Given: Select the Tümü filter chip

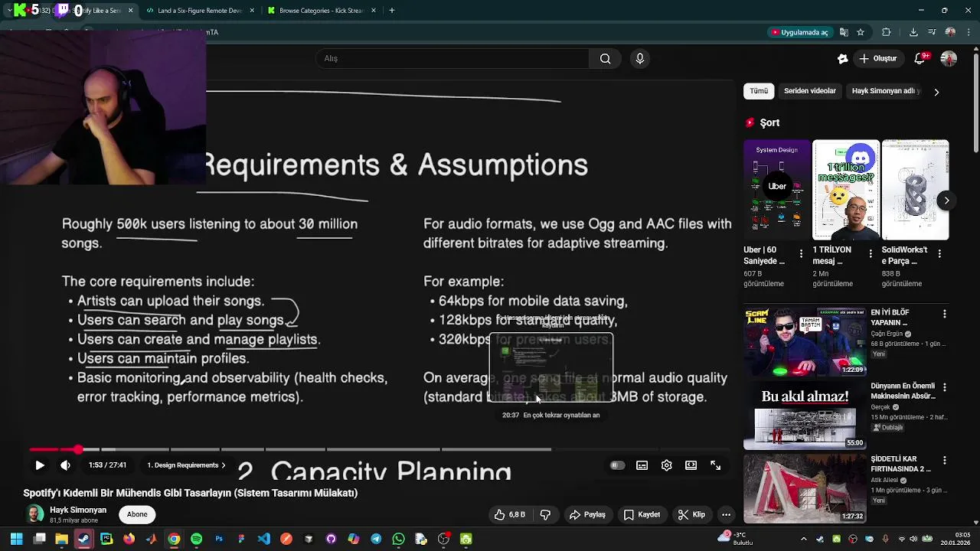Looking at the screenshot, I should coord(759,91).
